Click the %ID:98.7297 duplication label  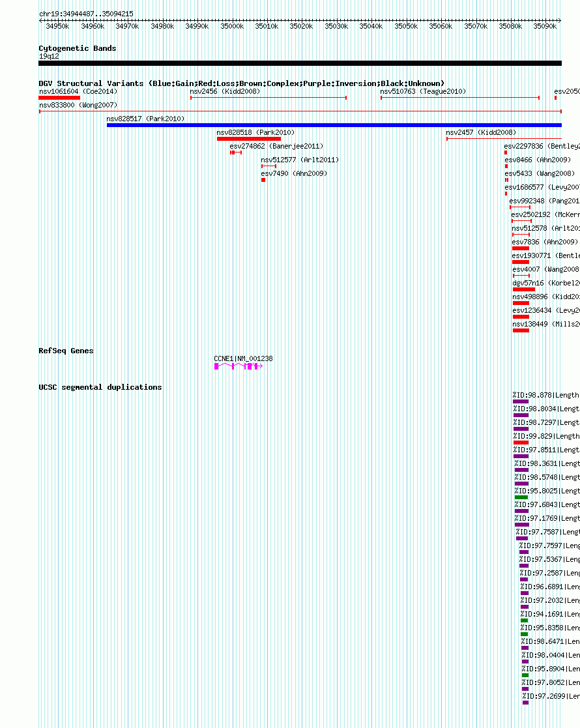547,422
